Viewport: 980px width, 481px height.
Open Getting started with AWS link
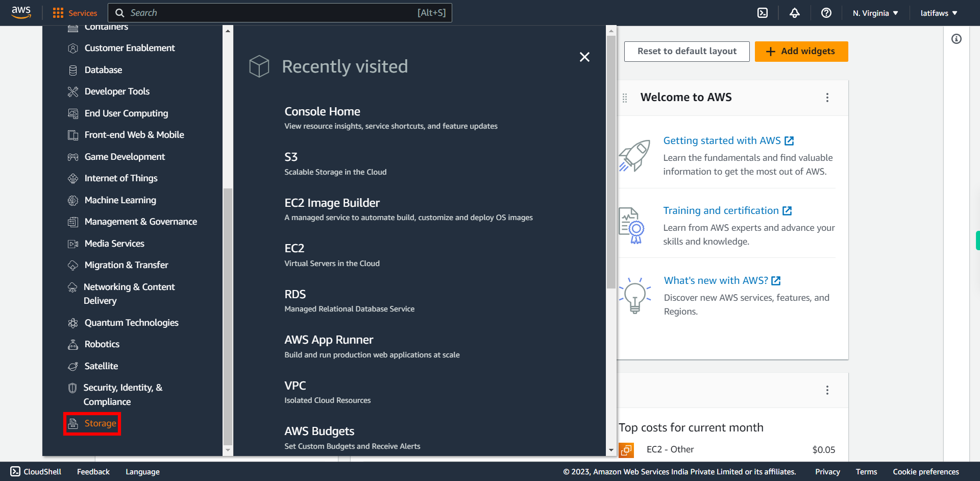(x=728, y=140)
